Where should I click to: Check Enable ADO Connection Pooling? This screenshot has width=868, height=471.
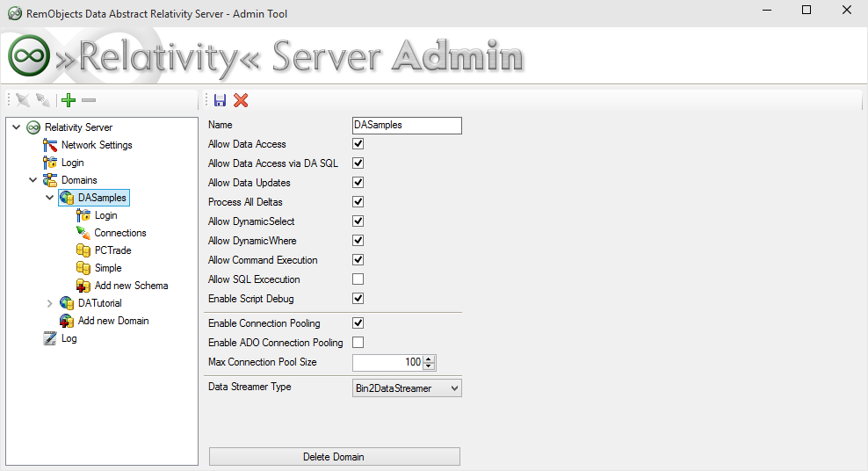(358, 343)
